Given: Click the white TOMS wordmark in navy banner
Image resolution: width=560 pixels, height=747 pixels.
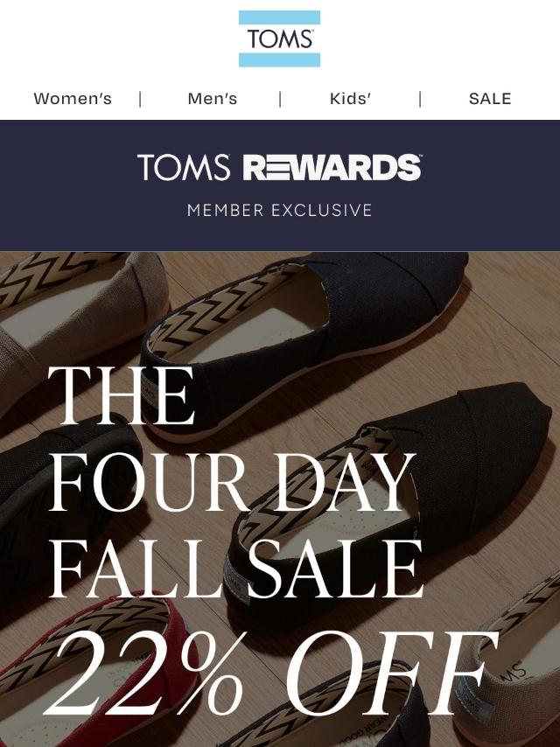Looking at the screenshot, I should (x=184, y=167).
